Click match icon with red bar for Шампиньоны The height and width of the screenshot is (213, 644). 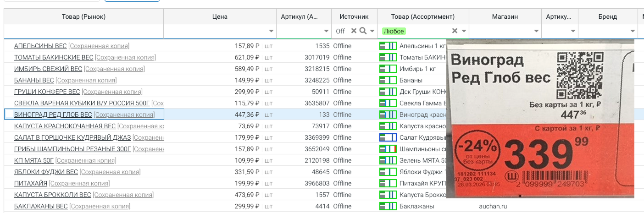[388, 149]
